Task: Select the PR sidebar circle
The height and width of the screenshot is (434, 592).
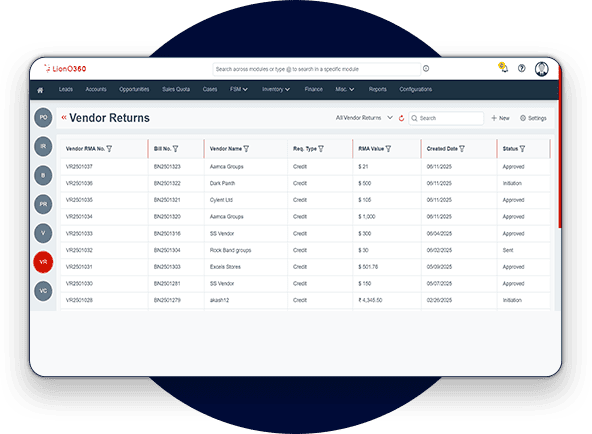Action: pos(43,204)
